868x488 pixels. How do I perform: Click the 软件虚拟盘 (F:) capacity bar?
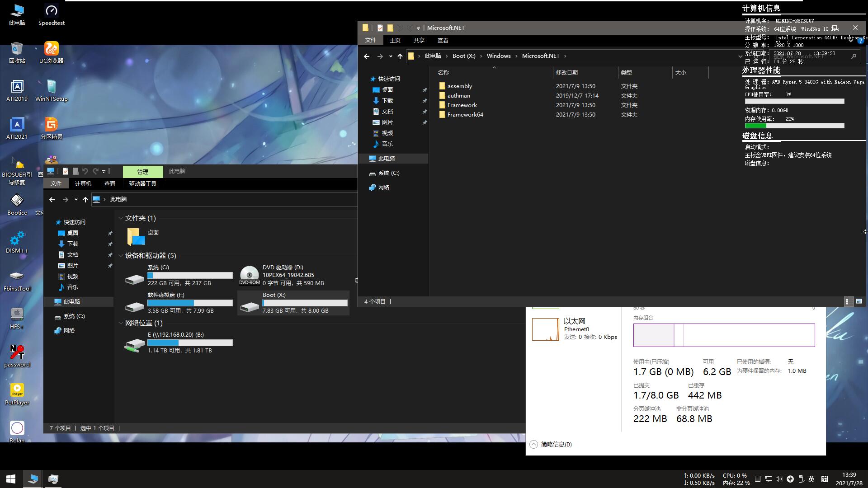[x=190, y=303]
